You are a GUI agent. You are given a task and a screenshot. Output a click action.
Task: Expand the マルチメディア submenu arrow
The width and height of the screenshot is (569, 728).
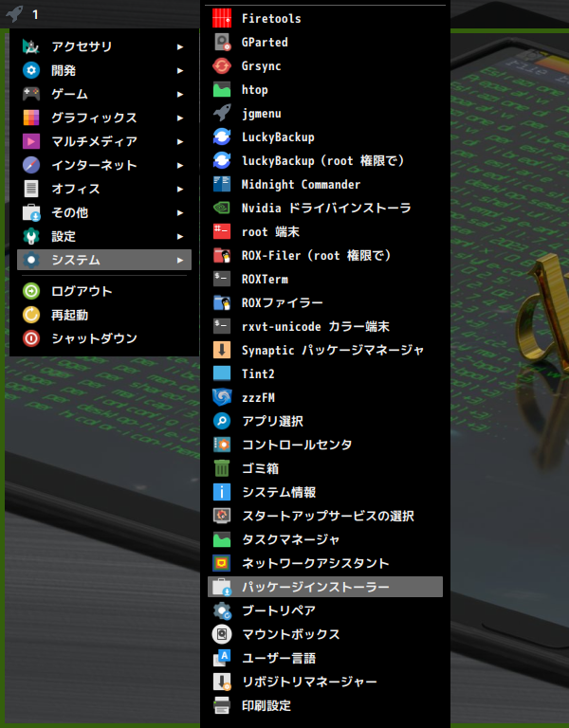[180, 141]
